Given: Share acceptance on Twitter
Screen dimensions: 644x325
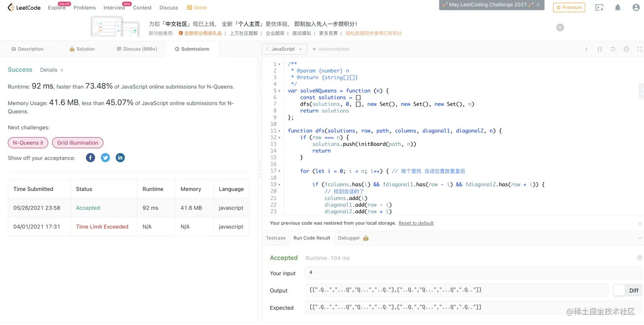Looking at the screenshot, I should coord(105,158).
